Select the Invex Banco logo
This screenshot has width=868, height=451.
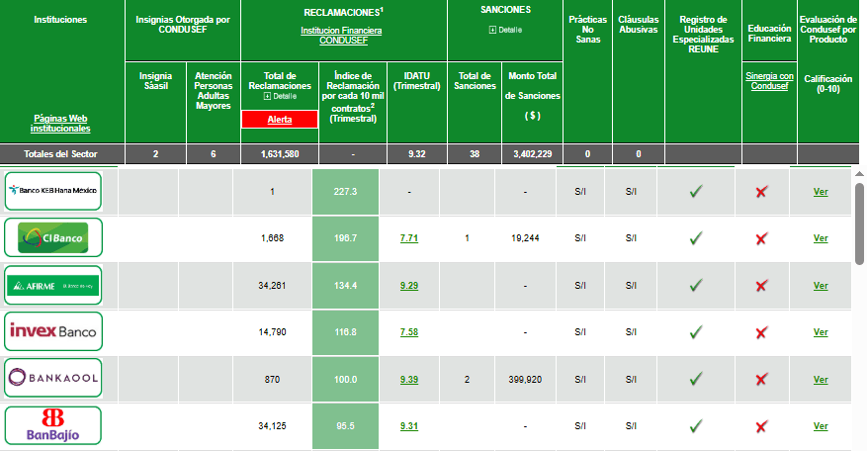point(53,331)
